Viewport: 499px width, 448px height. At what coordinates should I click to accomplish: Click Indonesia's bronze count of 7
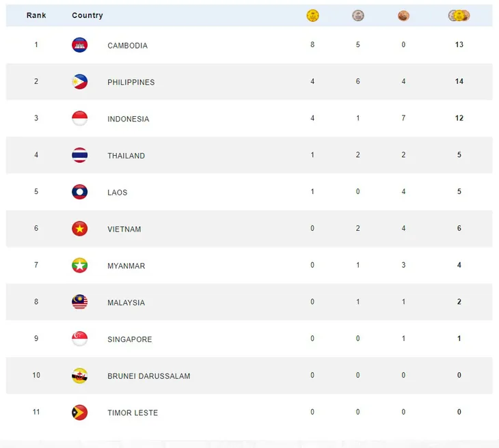pyautogui.click(x=403, y=118)
